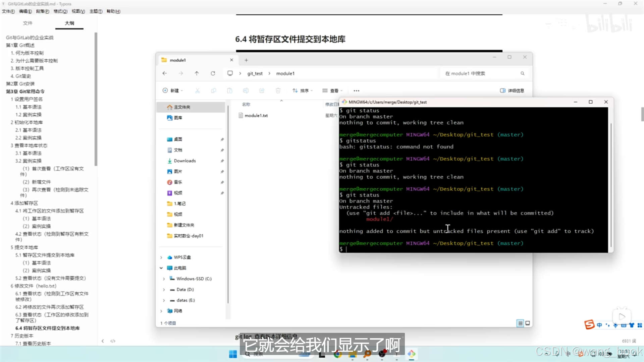Click Sogou input method S icon

click(x=589, y=324)
